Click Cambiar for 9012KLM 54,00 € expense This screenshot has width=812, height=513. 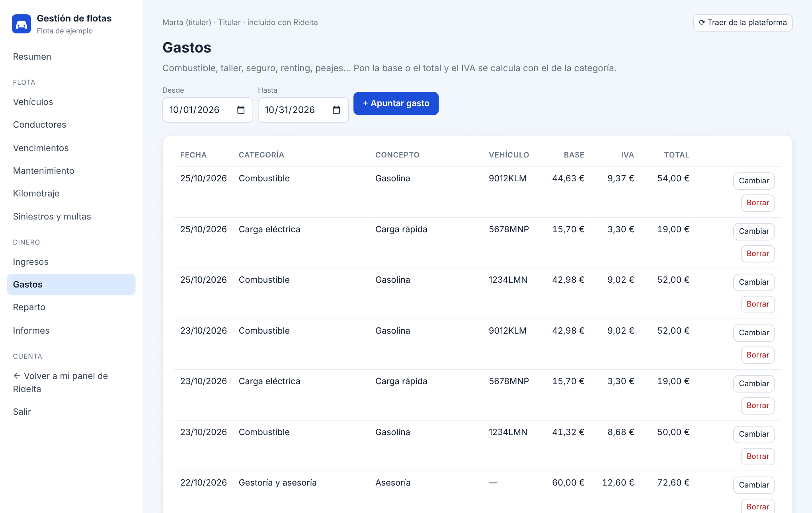point(754,181)
